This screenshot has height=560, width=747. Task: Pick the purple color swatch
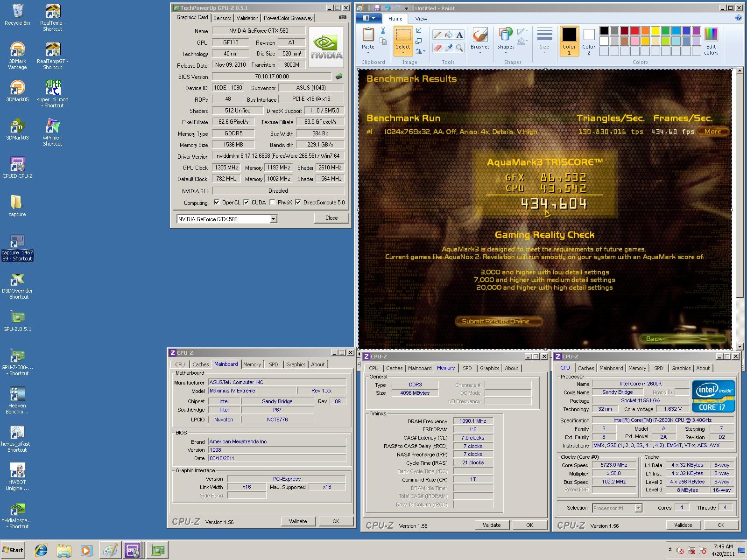pos(697,31)
